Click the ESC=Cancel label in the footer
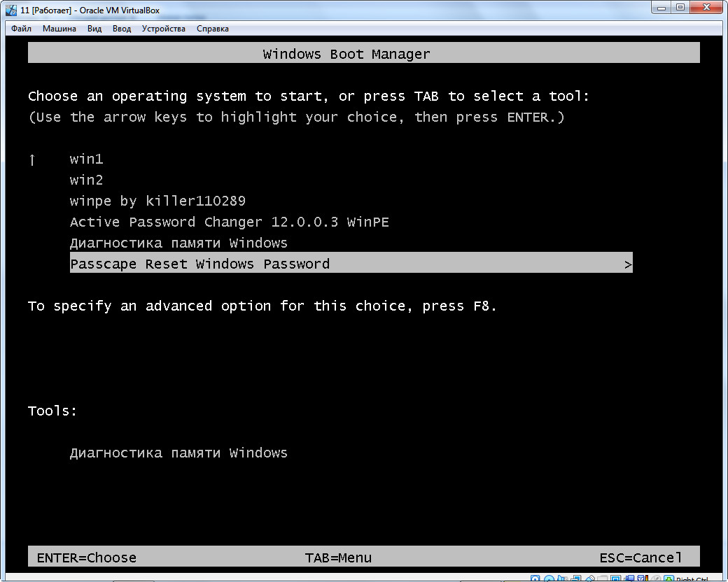Image resolution: width=728 pixels, height=582 pixels. 640,558
